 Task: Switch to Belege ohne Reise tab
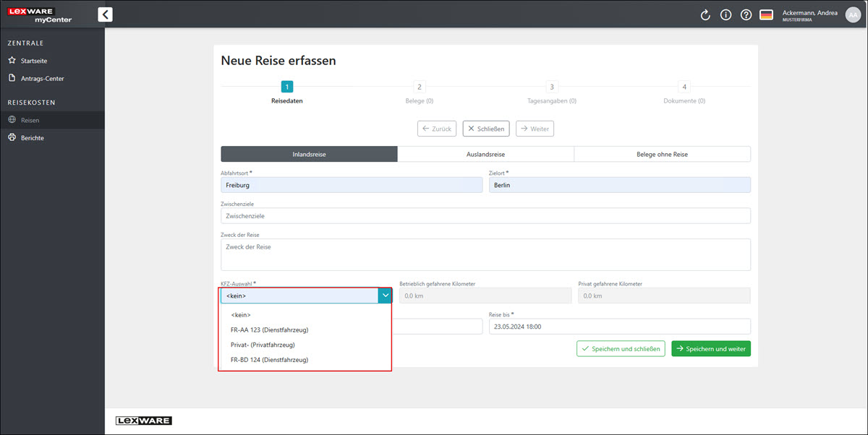point(661,154)
